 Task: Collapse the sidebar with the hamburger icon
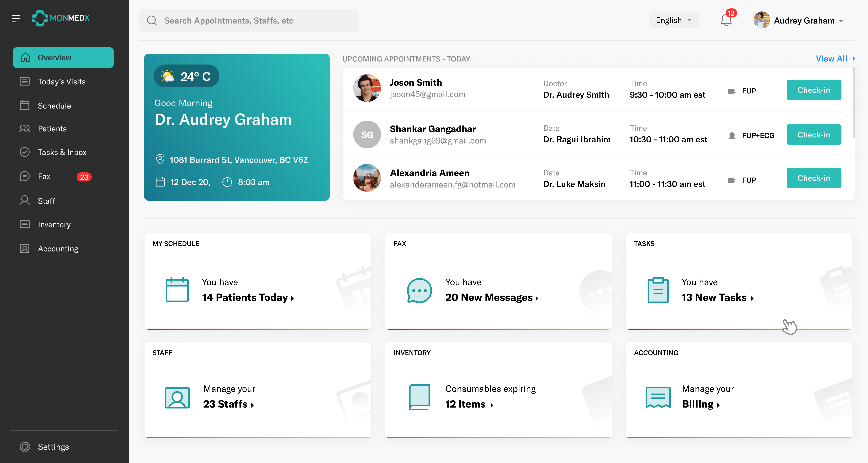click(x=16, y=18)
